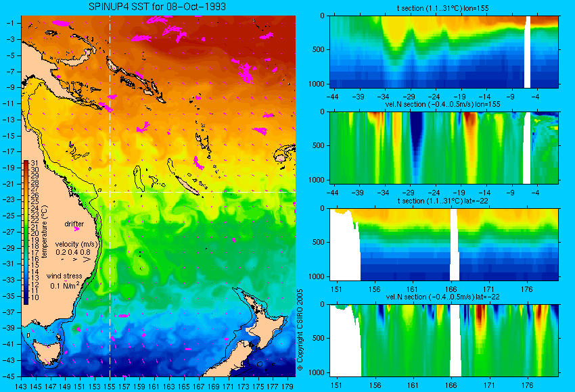Image resolution: width=575 pixels, height=392 pixels.
Task: Click depth "1000" on lon=155 velocity section
Action: (317, 180)
